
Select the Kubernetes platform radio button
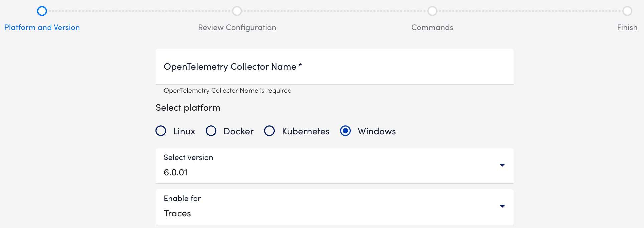click(269, 131)
